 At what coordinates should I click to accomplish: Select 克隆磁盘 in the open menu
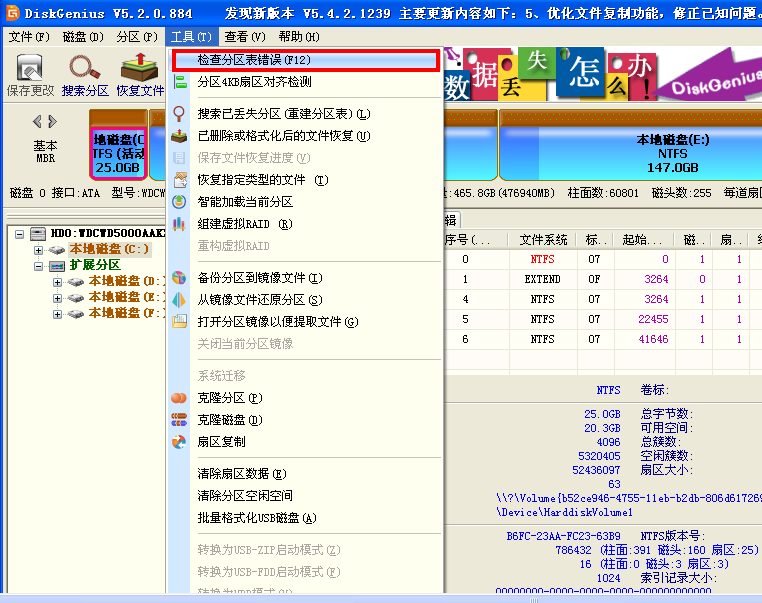(x=229, y=420)
